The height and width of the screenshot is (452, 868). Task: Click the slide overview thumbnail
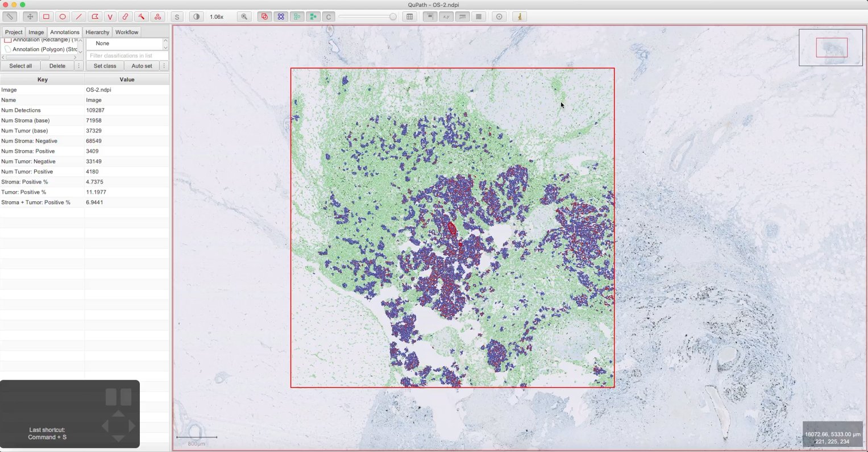[x=830, y=47]
